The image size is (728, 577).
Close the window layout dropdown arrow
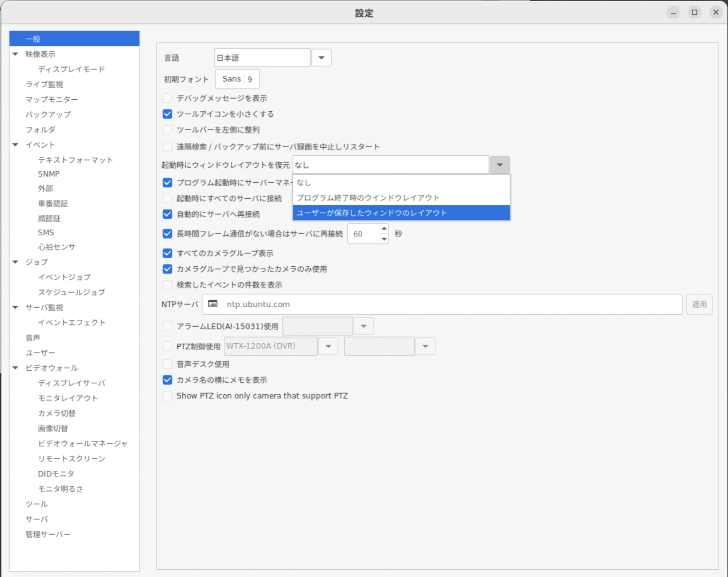tap(499, 165)
